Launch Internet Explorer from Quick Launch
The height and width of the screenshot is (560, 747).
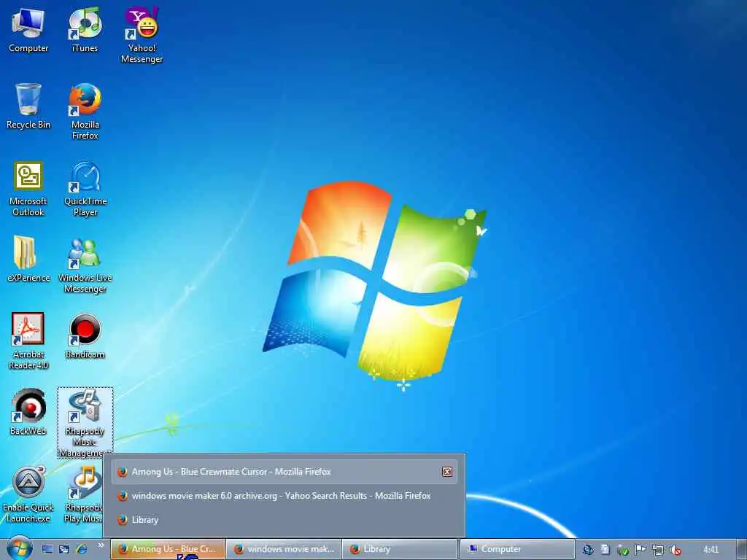[x=82, y=549]
